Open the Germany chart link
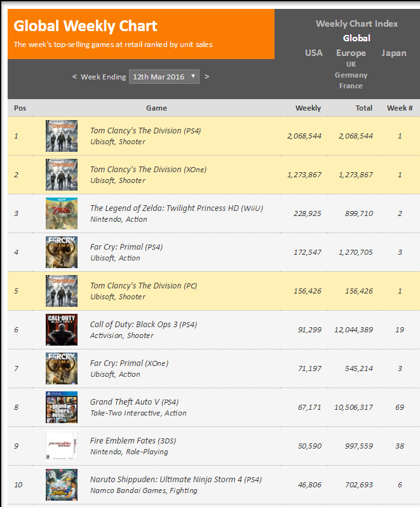The image size is (420, 507). coord(351,75)
